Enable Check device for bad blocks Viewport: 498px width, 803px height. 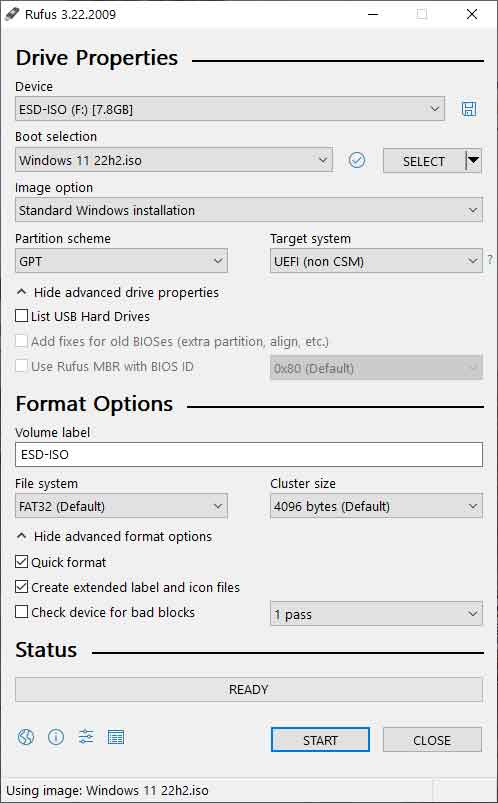pyautogui.click(x=22, y=611)
